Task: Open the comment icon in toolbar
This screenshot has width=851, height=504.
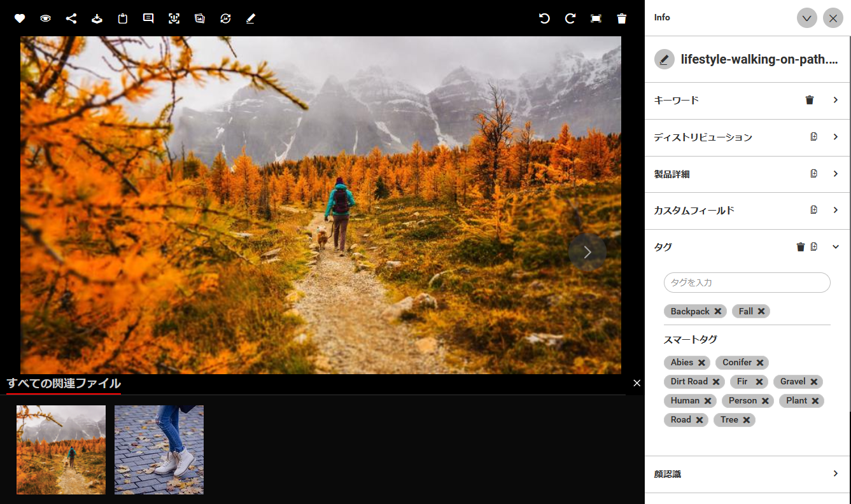Action: (x=148, y=18)
